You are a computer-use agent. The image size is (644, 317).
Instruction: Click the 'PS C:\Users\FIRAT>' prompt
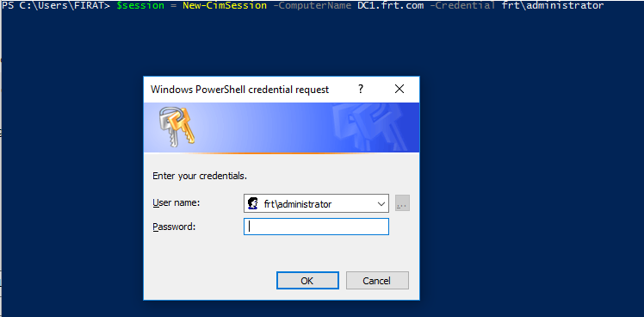pyautogui.click(x=56, y=6)
